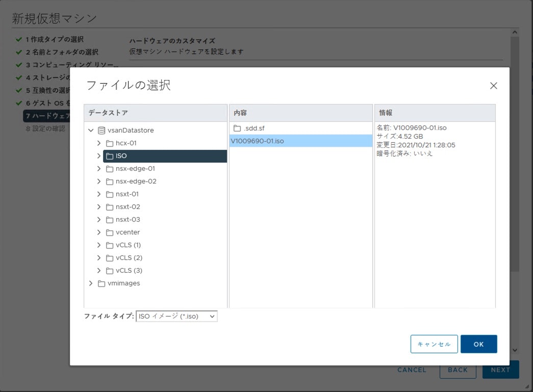Expand the vcenter folder chevron
The height and width of the screenshot is (392, 533).
[x=98, y=232]
